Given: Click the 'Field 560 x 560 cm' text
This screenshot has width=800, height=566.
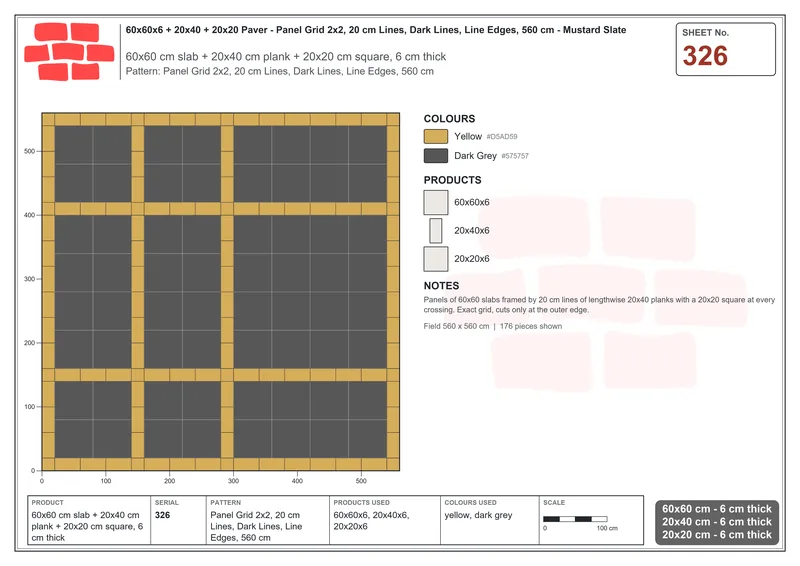Looking at the screenshot, I should point(456,326).
